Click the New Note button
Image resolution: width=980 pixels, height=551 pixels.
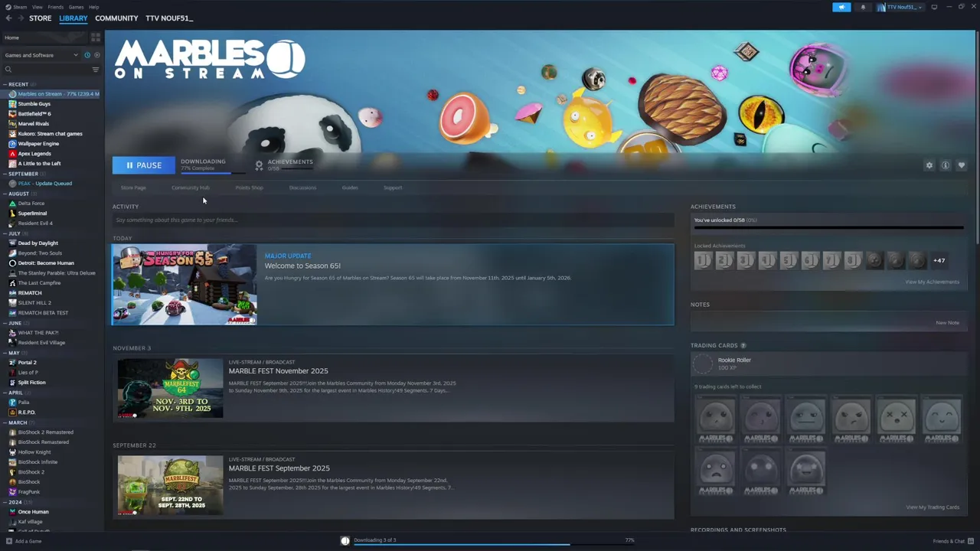947,322
